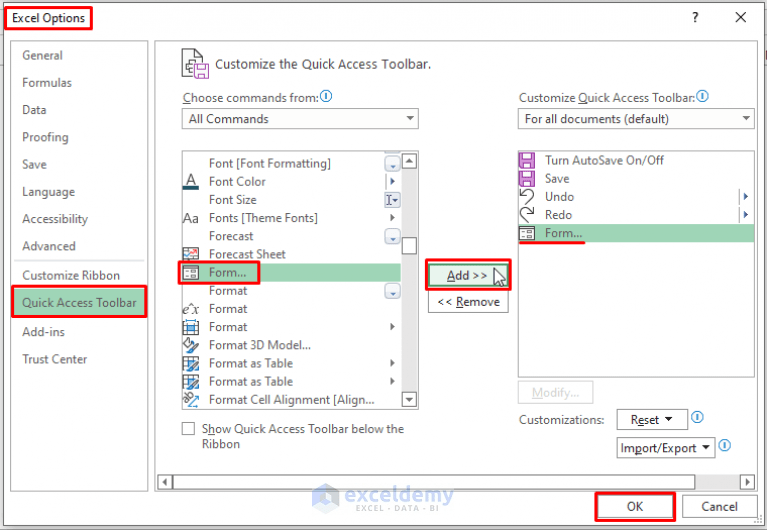Click the Font [Font Formatting] dropdown indicator

click(x=392, y=163)
